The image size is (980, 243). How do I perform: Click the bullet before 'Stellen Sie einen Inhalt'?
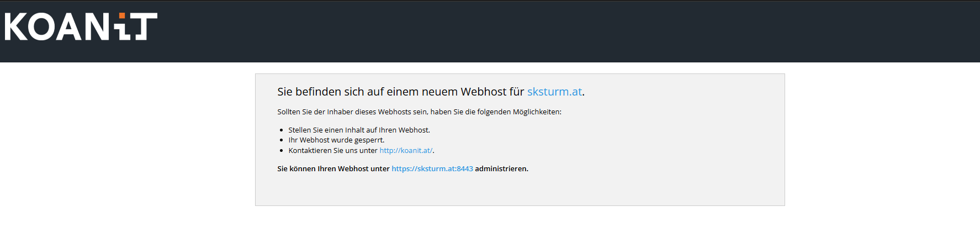282,130
